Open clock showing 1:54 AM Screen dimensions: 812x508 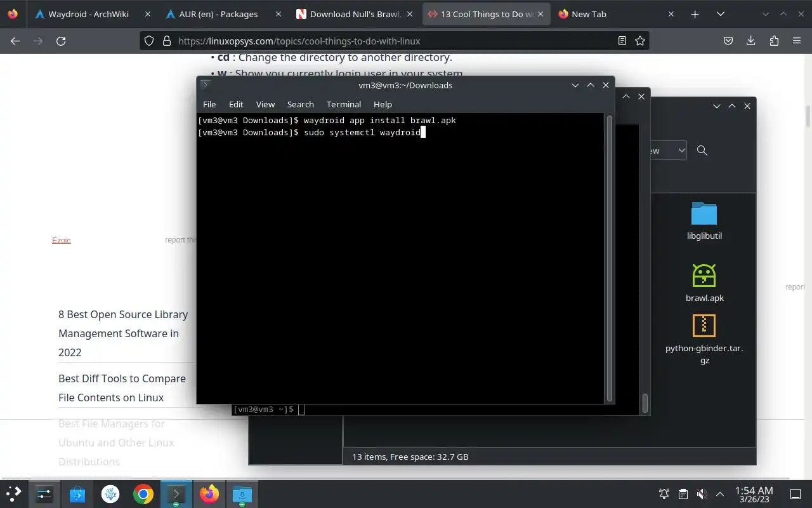click(754, 494)
